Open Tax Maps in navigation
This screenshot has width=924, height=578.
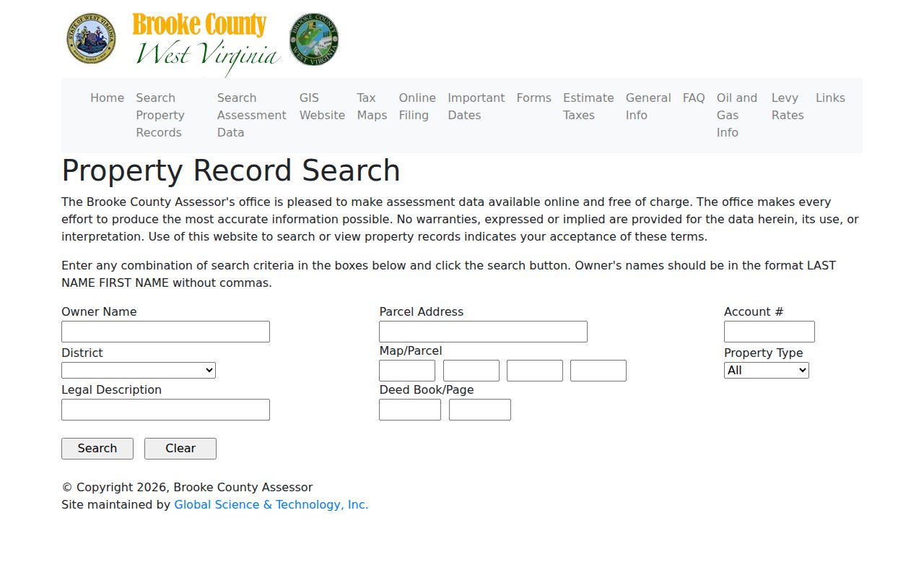pyautogui.click(x=372, y=106)
